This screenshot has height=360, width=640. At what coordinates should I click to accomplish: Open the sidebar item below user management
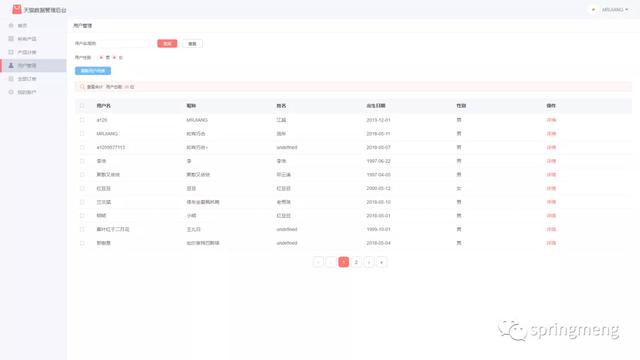click(33, 79)
